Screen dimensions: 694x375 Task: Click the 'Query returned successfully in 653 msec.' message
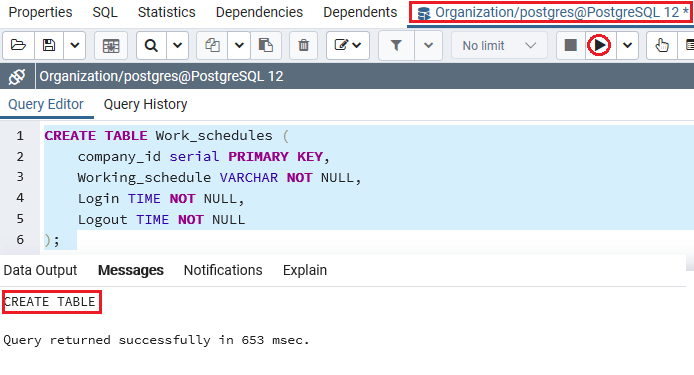click(x=156, y=340)
